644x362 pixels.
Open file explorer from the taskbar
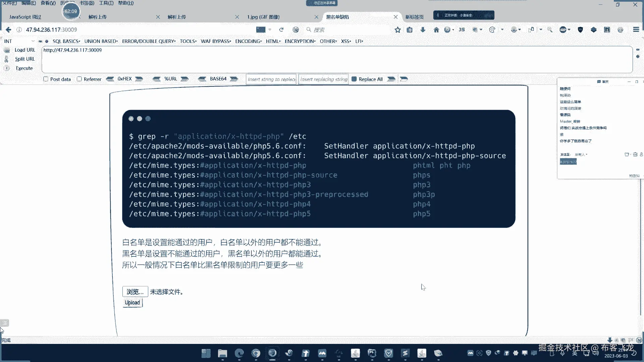click(222, 353)
